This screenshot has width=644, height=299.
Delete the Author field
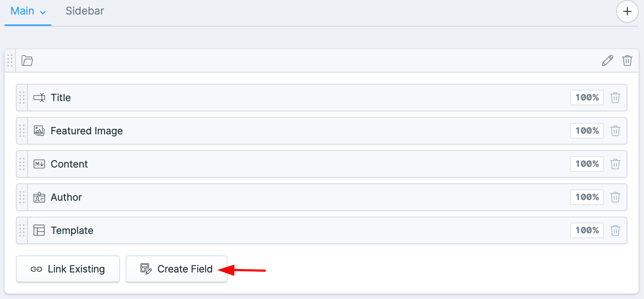pyautogui.click(x=615, y=197)
